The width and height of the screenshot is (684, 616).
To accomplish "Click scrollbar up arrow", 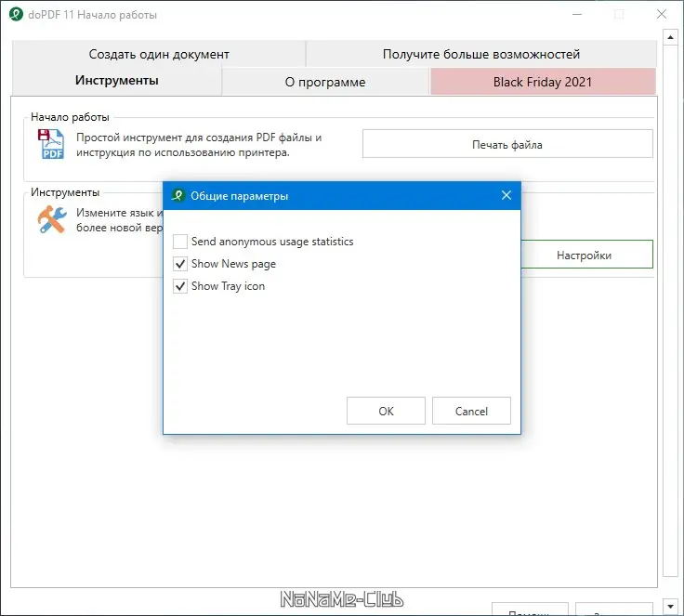I will pyautogui.click(x=670, y=37).
